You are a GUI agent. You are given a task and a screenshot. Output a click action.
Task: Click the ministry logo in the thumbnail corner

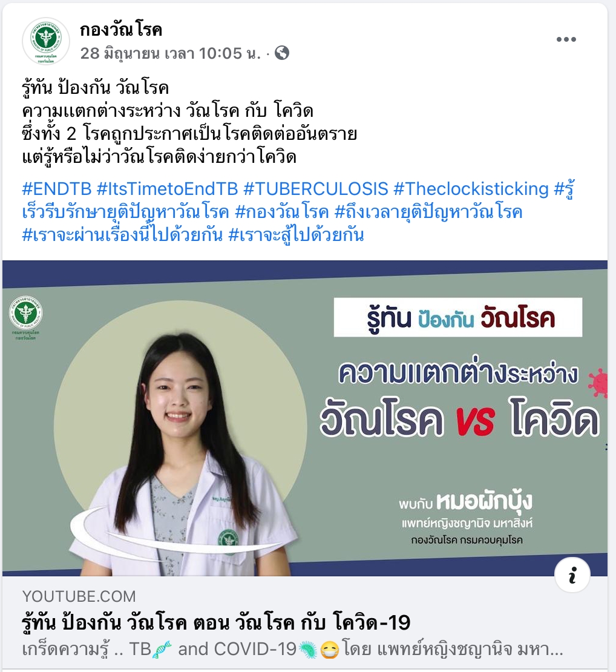[25, 318]
